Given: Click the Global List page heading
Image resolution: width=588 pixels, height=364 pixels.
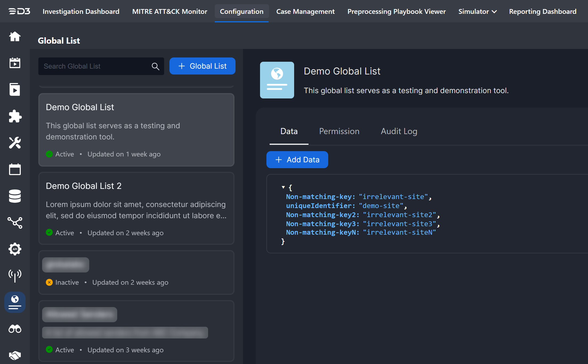Looking at the screenshot, I should [x=59, y=40].
